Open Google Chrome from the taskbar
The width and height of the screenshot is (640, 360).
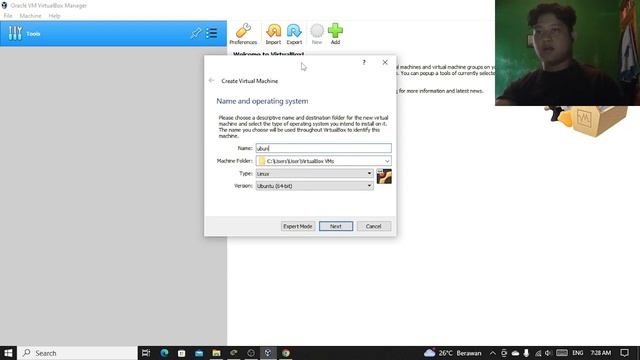[x=286, y=353]
